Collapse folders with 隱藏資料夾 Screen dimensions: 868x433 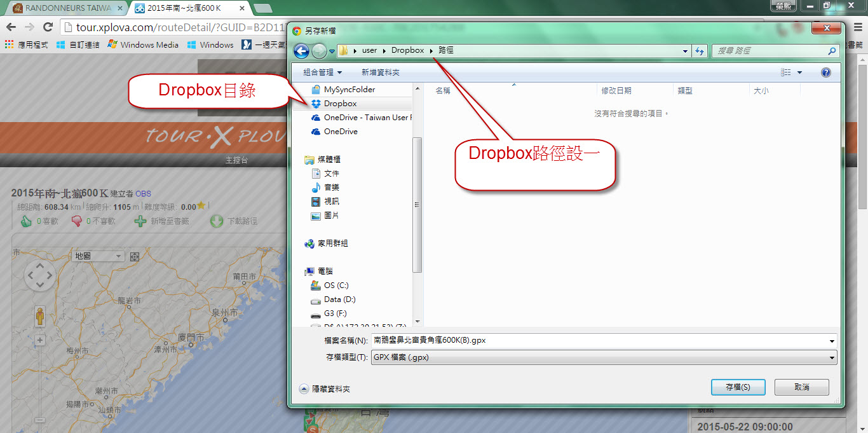click(325, 389)
